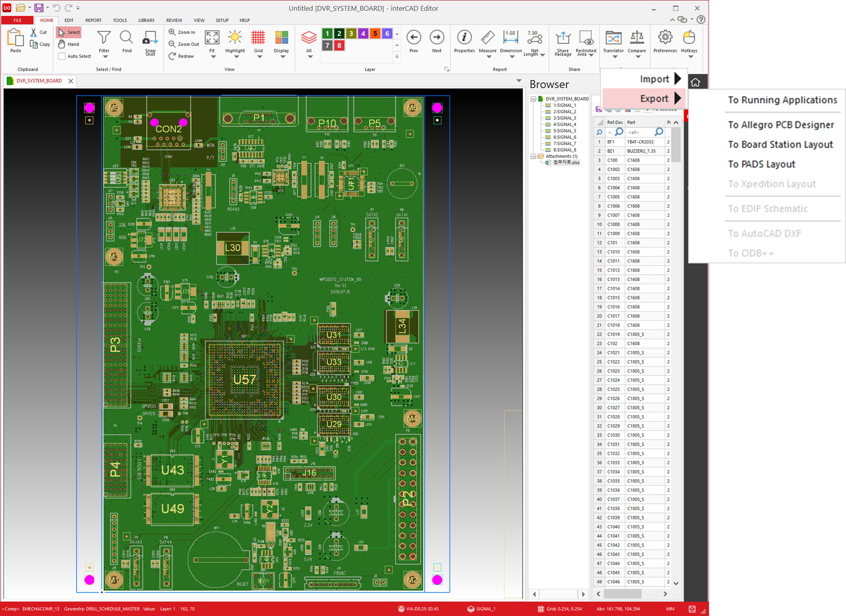Click the redo arrow in title bar
Viewport: 846px width, 616px height.
[x=68, y=8]
